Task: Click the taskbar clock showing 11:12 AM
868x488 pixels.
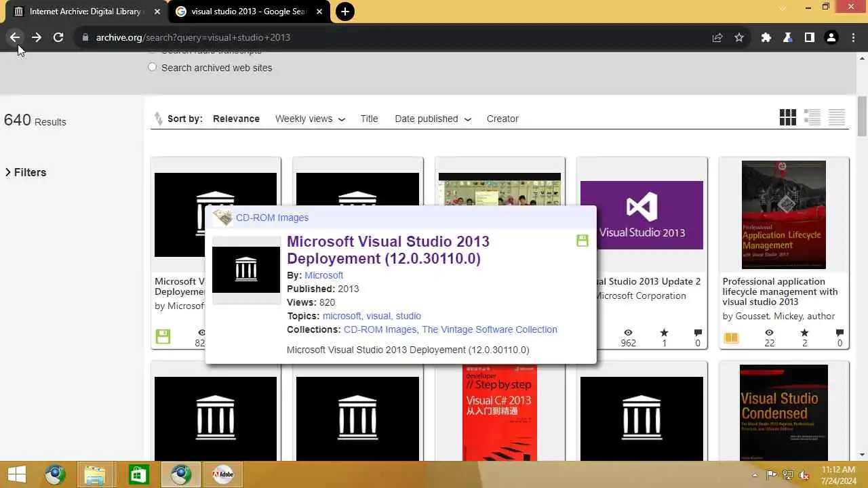Action: coord(838,475)
